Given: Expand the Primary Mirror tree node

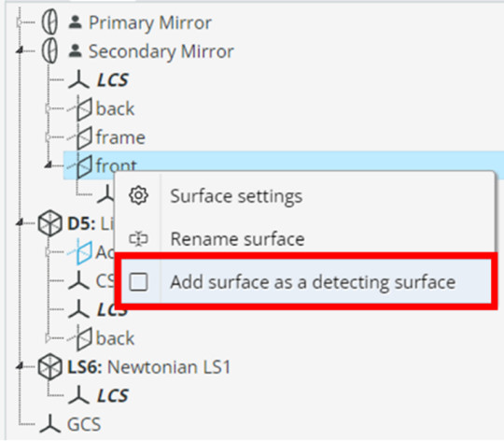Looking at the screenshot, I should click(x=20, y=22).
